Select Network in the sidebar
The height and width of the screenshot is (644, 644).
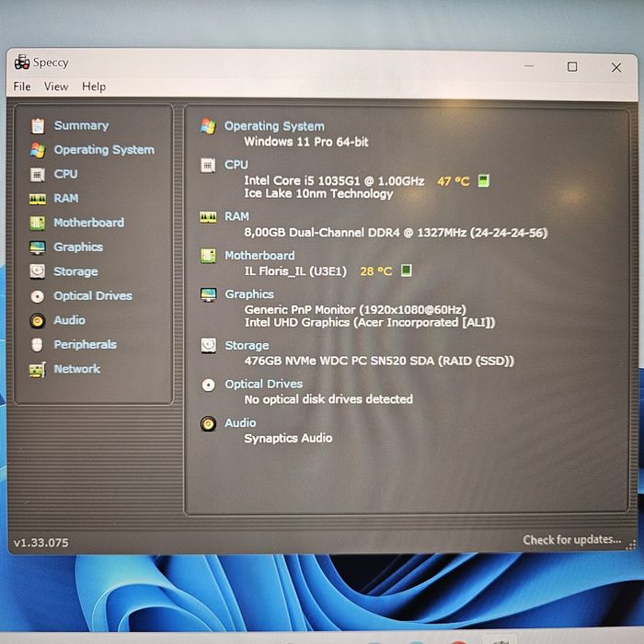pyautogui.click(x=77, y=369)
